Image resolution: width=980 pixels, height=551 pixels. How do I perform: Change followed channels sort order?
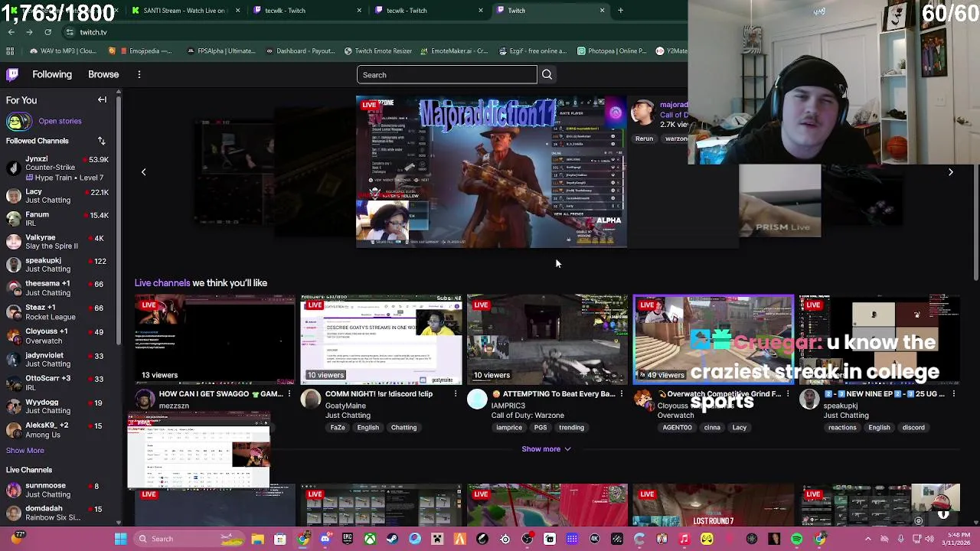101,141
